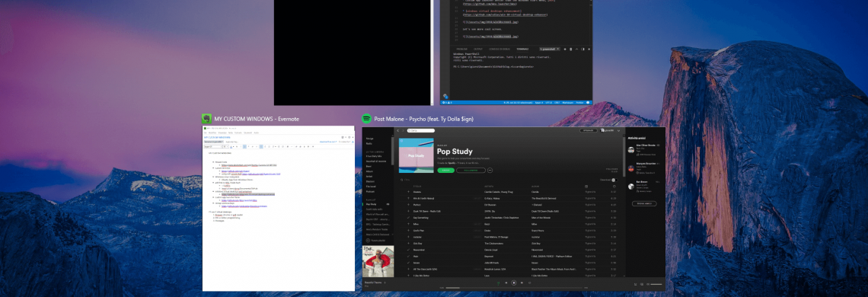This screenshot has width=868, height=297.
Task: Click the green Play button for Pop Study
Action: 445,170
